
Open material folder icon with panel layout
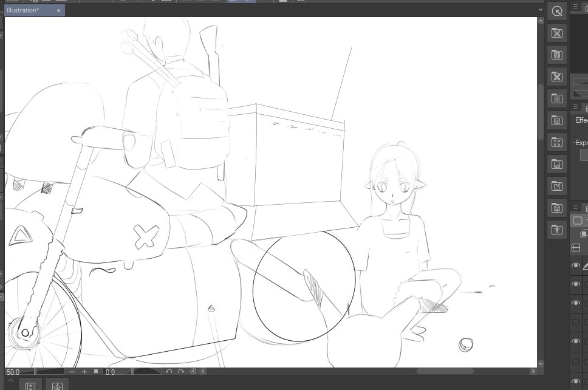coord(557,120)
